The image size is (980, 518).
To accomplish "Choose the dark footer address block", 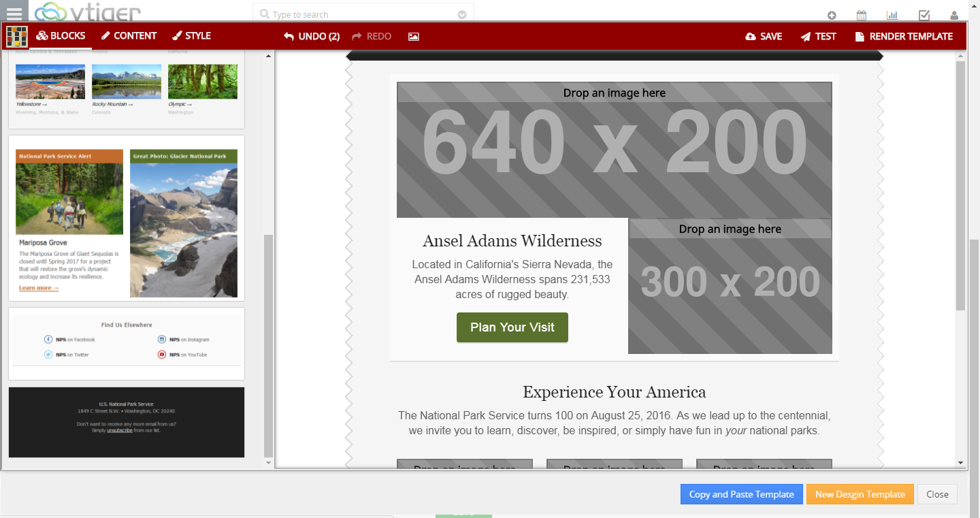I will pyautogui.click(x=127, y=422).
